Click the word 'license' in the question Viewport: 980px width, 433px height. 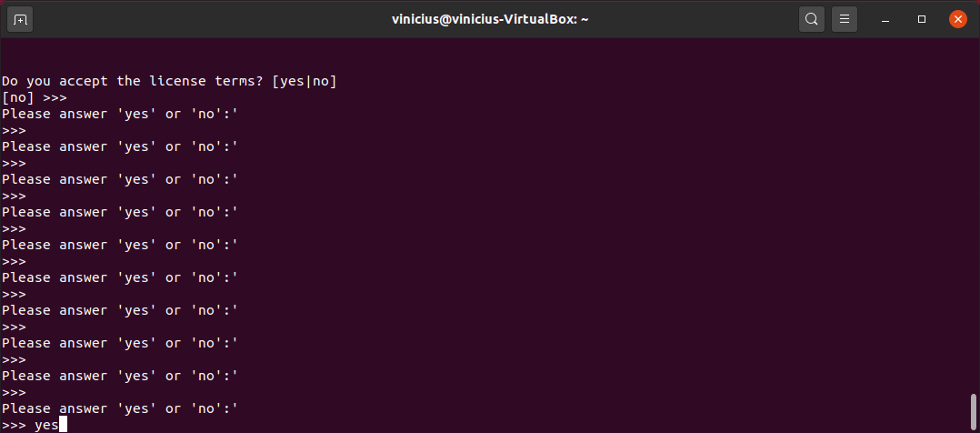(x=177, y=81)
